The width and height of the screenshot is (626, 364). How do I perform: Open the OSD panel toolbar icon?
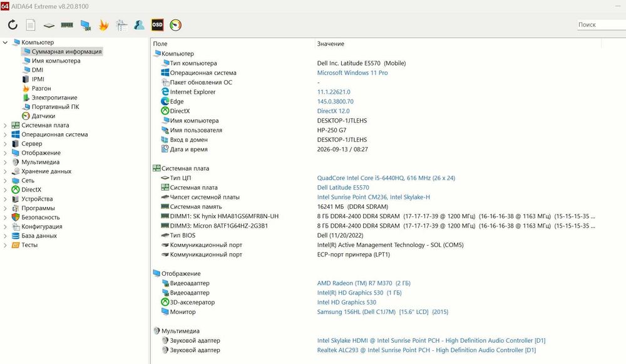(x=157, y=25)
